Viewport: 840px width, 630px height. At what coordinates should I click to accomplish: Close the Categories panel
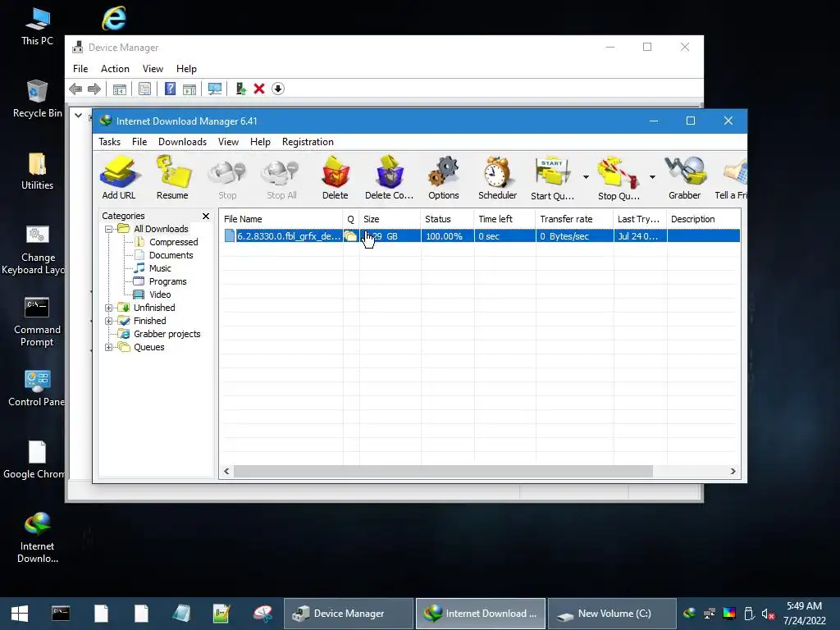206,216
